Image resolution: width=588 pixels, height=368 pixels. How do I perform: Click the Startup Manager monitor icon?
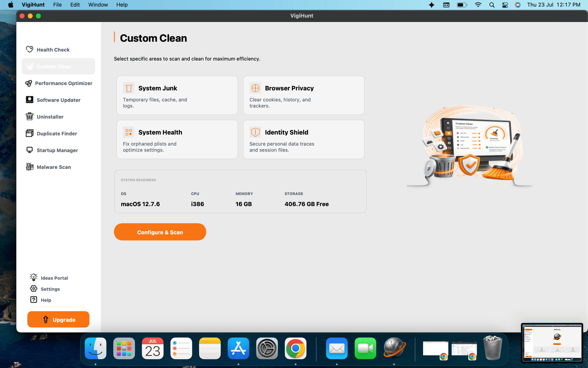coord(29,150)
